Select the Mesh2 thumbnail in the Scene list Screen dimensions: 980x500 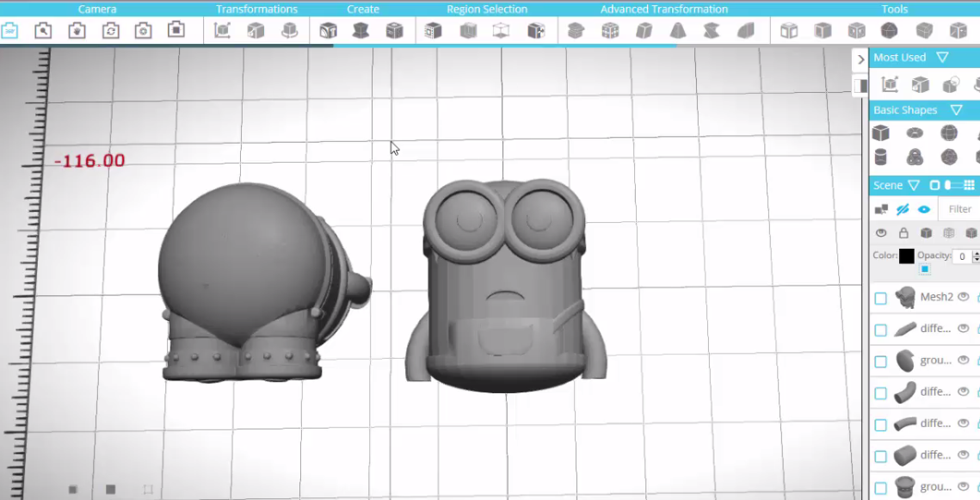click(x=905, y=298)
